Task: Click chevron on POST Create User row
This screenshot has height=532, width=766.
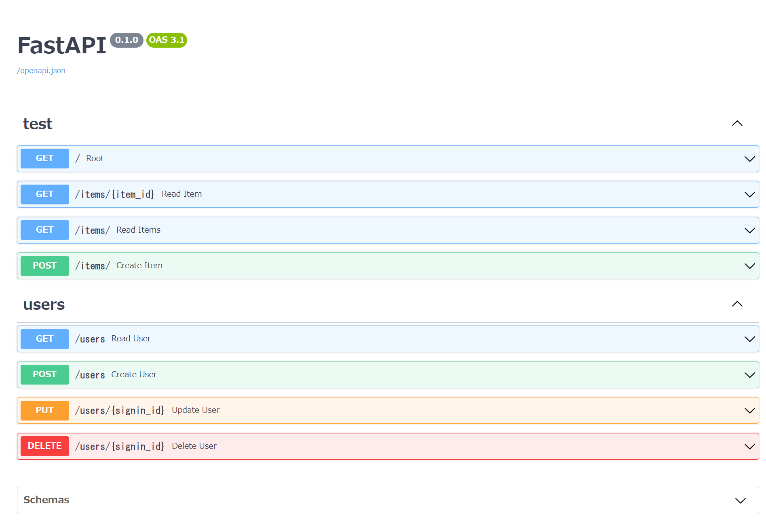Action: point(749,375)
